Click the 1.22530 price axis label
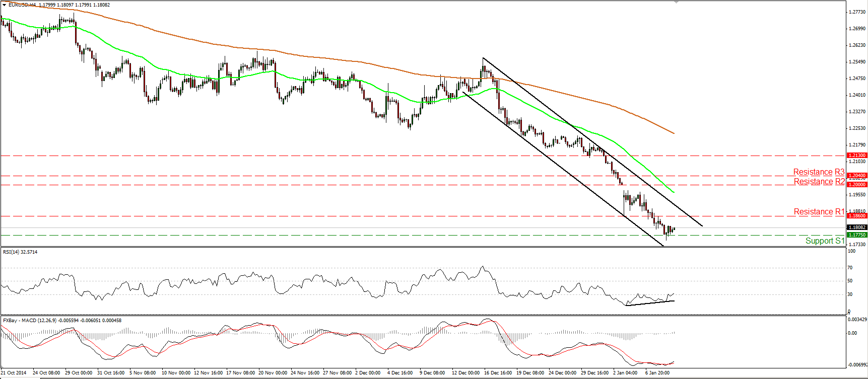 [857, 128]
